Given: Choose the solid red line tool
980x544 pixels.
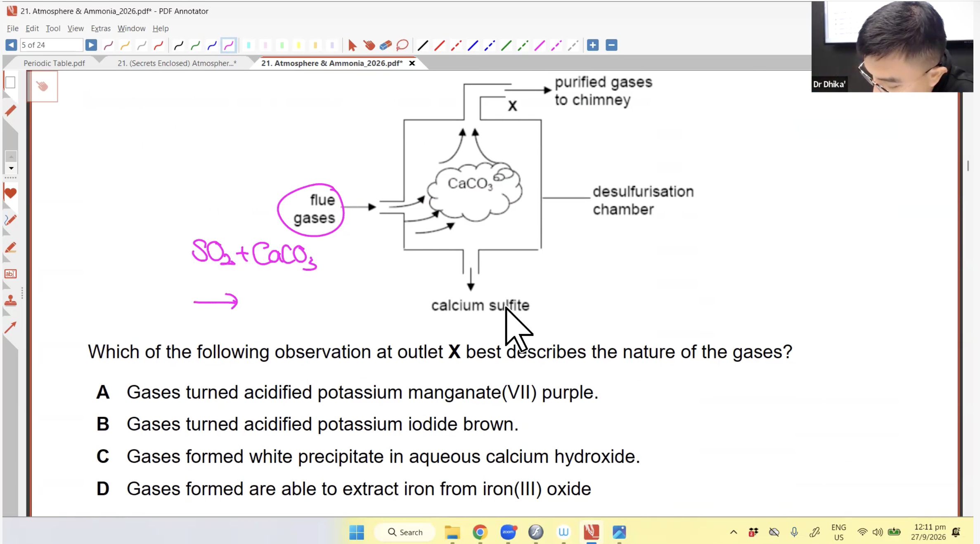Looking at the screenshot, I should (439, 45).
